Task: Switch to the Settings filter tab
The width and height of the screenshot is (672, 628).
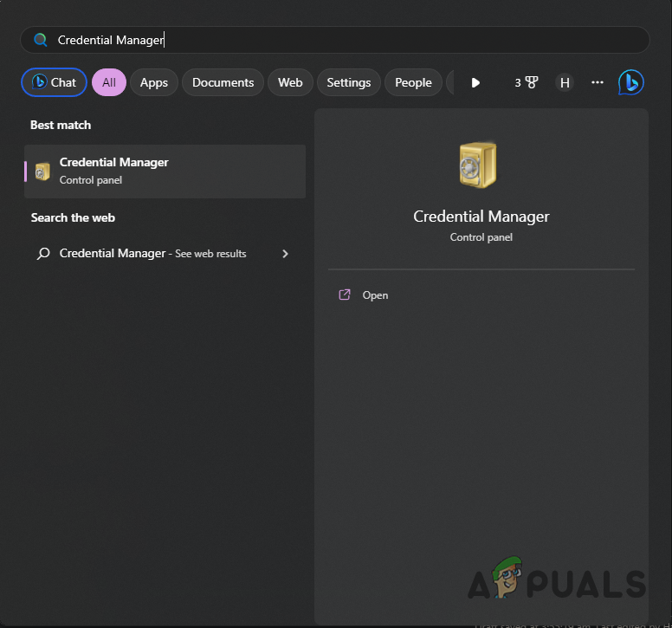Action: pos(348,82)
